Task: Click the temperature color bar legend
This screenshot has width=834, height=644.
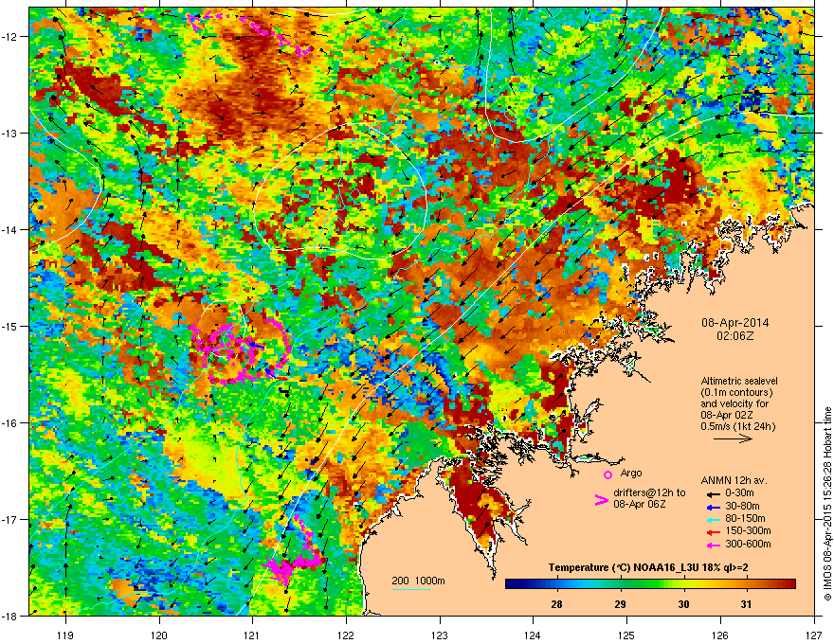Action: 650,584
